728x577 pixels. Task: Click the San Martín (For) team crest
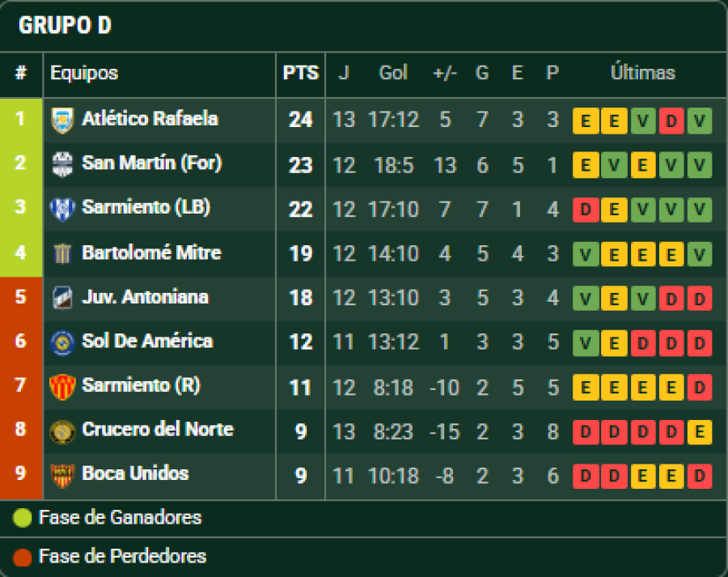[62, 164]
